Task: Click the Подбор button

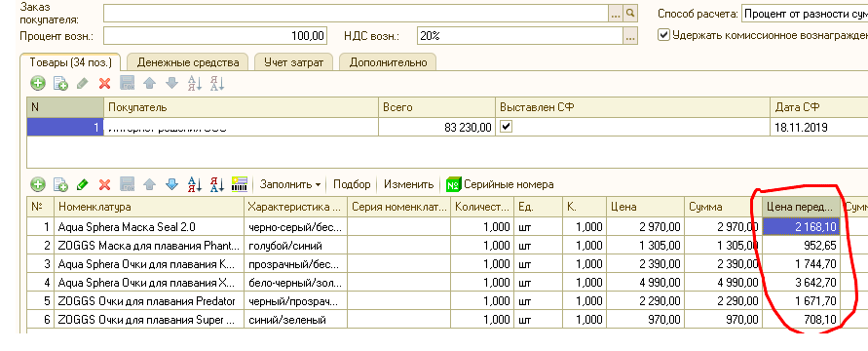Action: click(x=352, y=184)
